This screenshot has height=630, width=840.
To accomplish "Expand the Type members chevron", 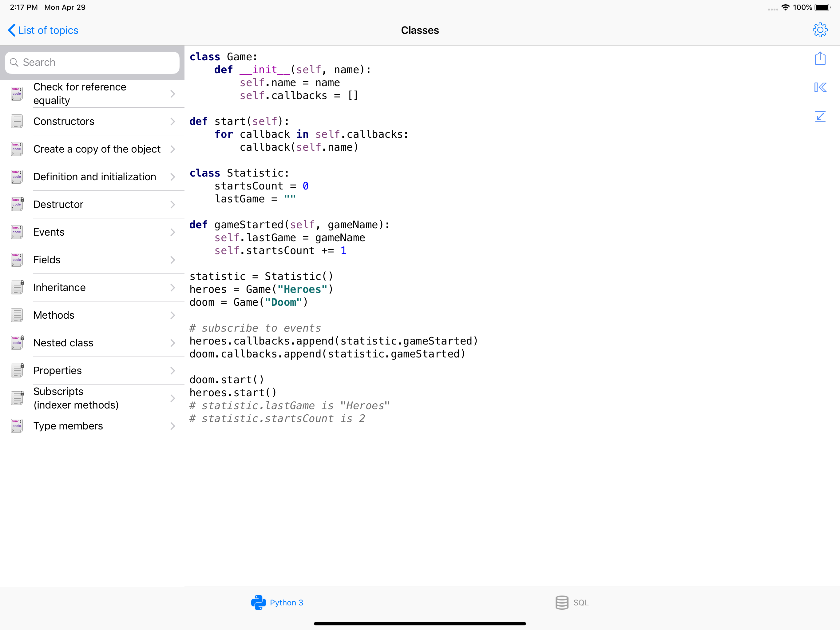I will 173,426.
